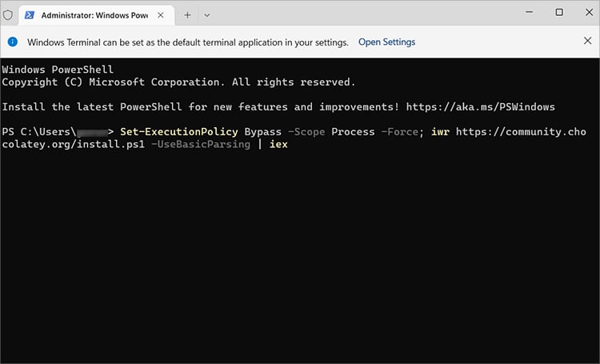Click the administrator shield icon
600x364 pixels.
click(9, 14)
